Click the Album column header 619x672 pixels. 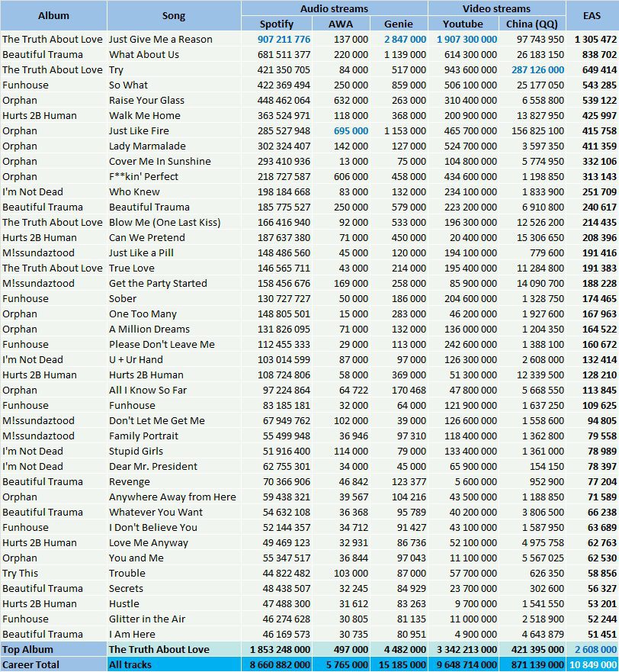(x=53, y=16)
